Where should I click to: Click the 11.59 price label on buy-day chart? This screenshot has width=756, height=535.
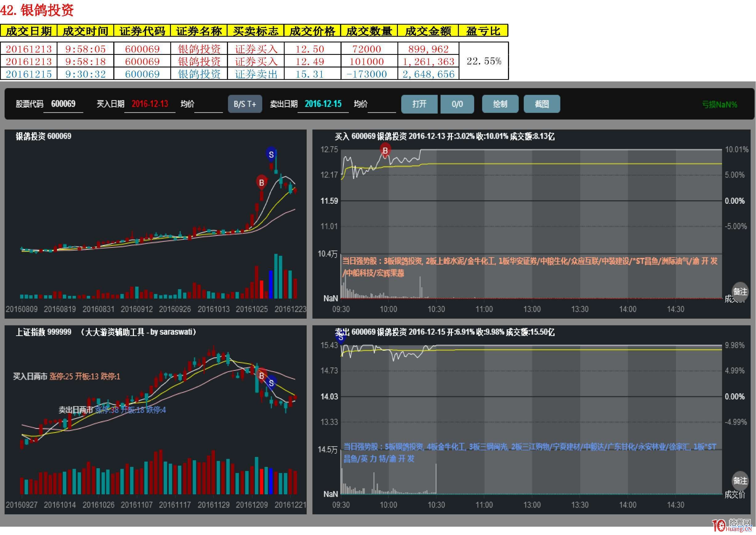click(x=329, y=201)
